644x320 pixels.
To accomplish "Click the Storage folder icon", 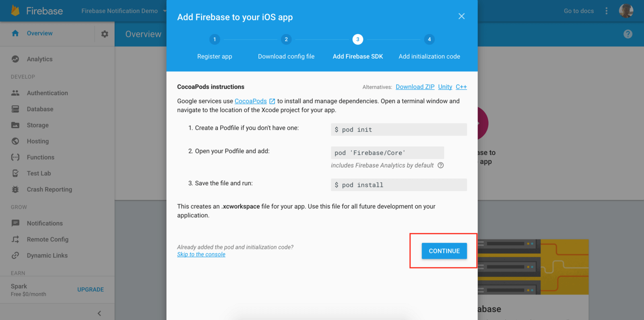I will (x=15, y=125).
